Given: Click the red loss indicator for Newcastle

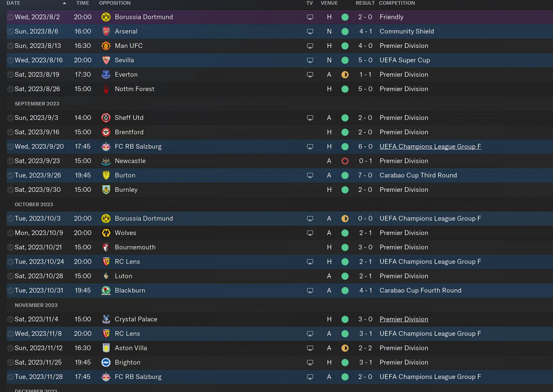Looking at the screenshot, I should (x=345, y=161).
